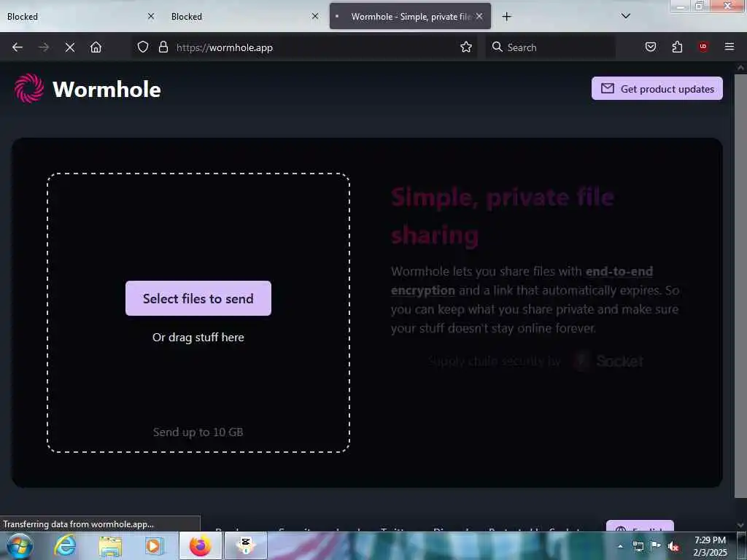This screenshot has width=747, height=560.
Task: Click the Firefox taskbar icon
Action: [x=200, y=545]
